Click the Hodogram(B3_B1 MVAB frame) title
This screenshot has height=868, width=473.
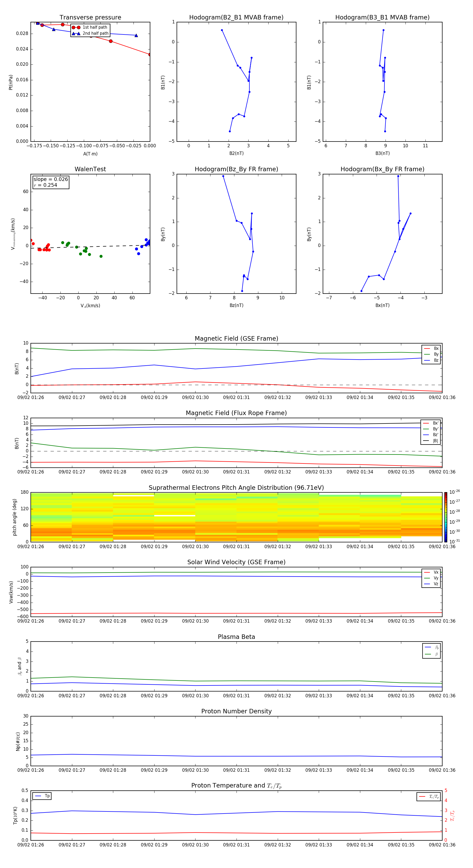(x=382, y=18)
